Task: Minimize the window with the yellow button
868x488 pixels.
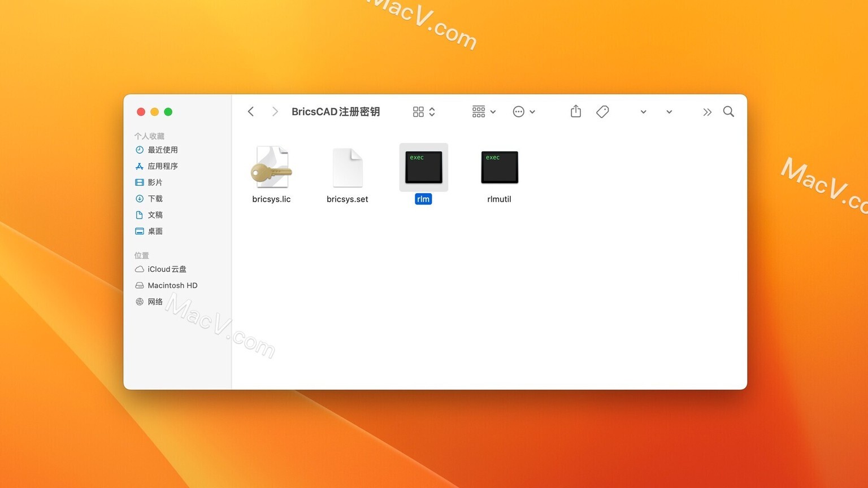Action: [x=155, y=112]
